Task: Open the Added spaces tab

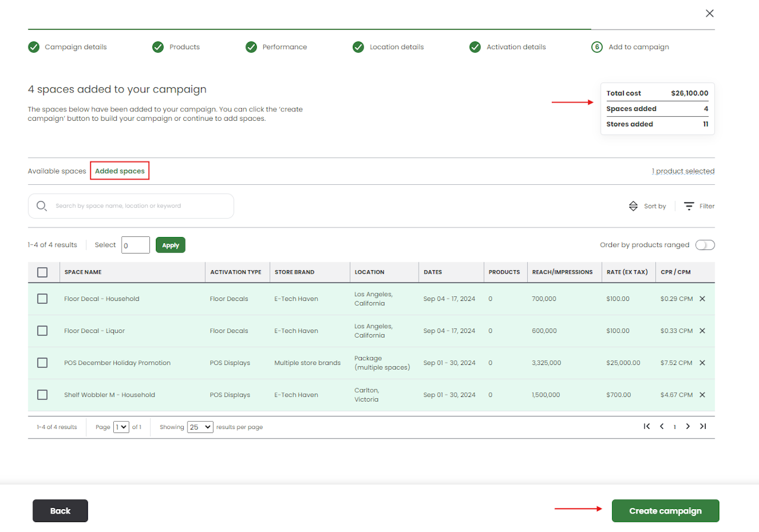Action: coord(120,171)
